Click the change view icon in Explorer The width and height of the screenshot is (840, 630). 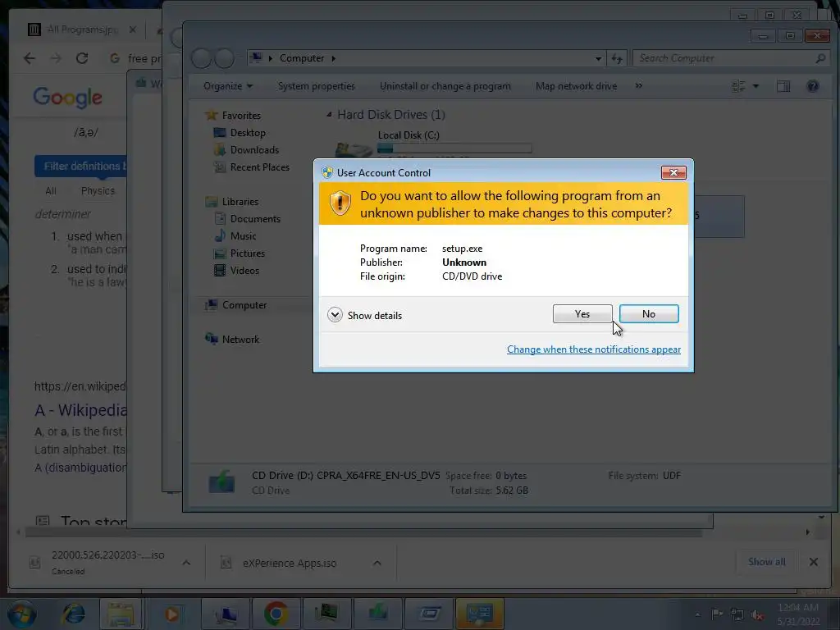pos(738,86)
